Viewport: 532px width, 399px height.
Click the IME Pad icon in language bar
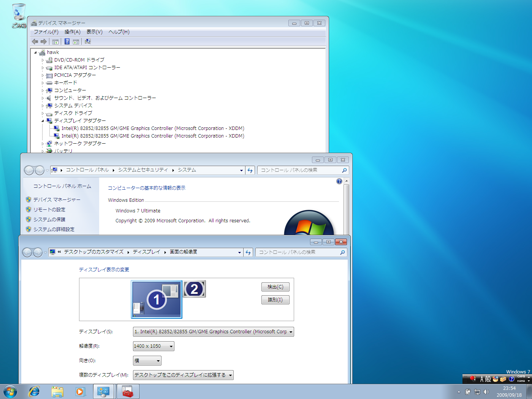(x=495, y=379)
